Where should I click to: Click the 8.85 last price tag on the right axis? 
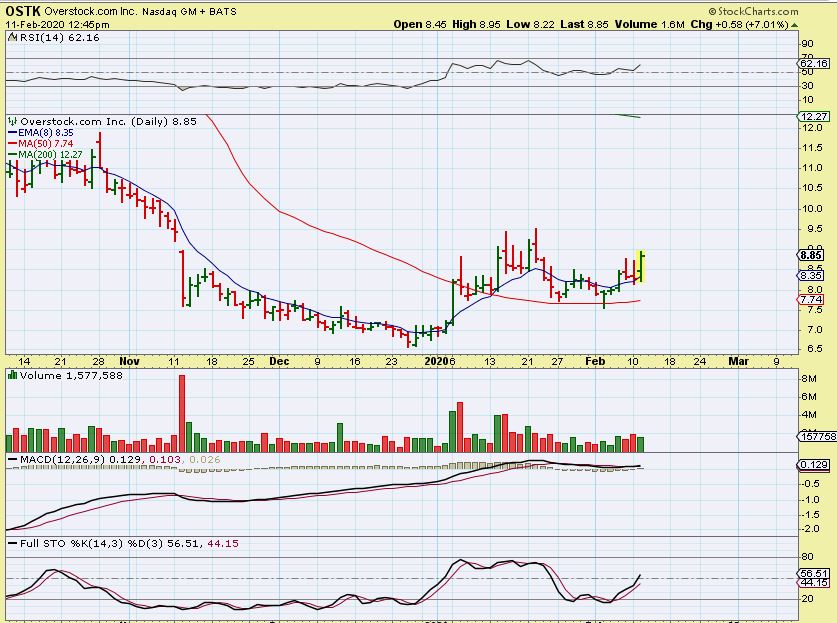[x=811, y=255]
